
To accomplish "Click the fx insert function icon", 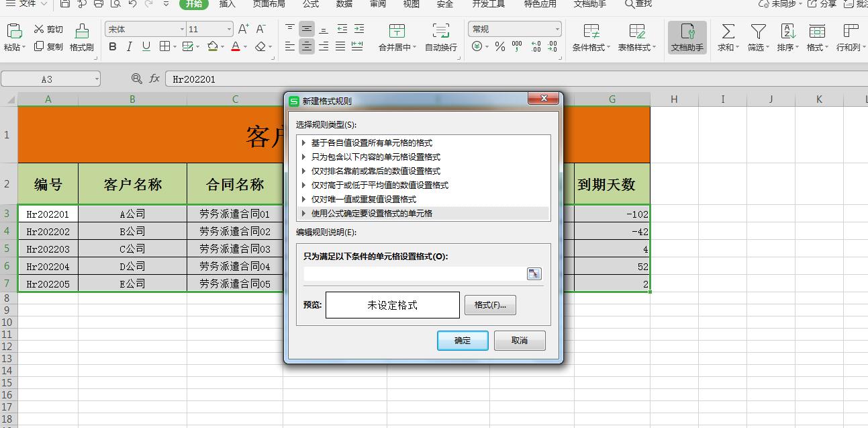I will 154,79.
